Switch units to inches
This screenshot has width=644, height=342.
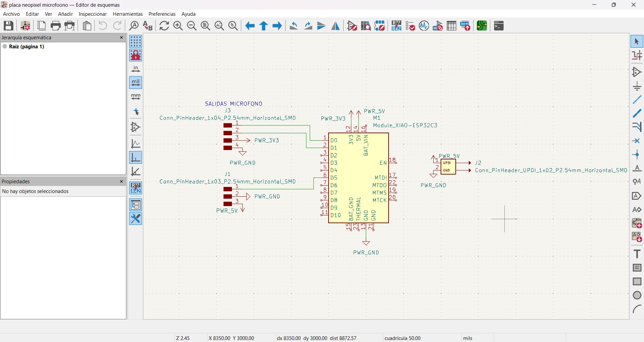pyautogui.click(x=136, y=69)
